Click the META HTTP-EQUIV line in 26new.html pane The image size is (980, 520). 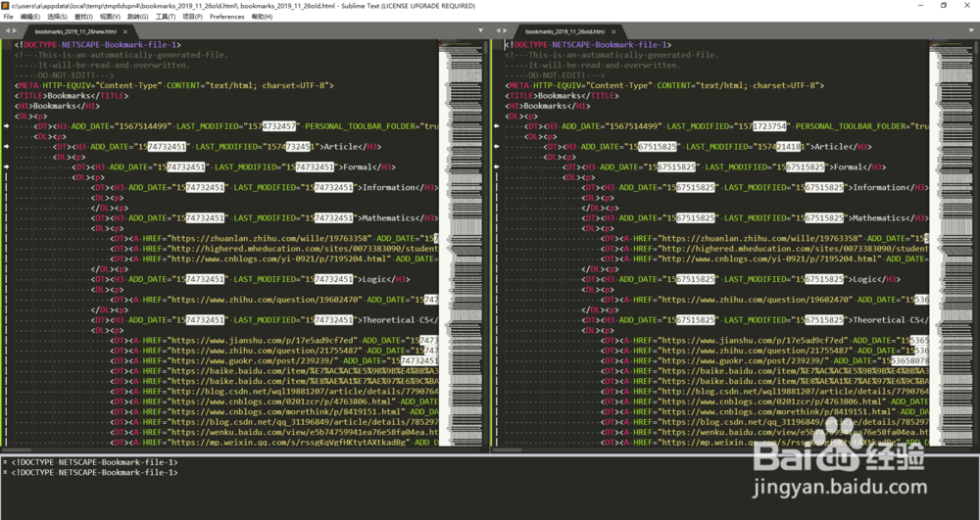[x=174, y=85]
